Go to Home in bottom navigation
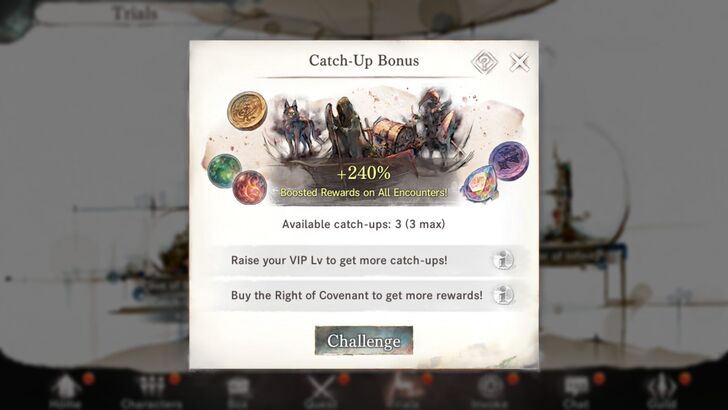Screen dimensions: 728x410 click(65, 391)
